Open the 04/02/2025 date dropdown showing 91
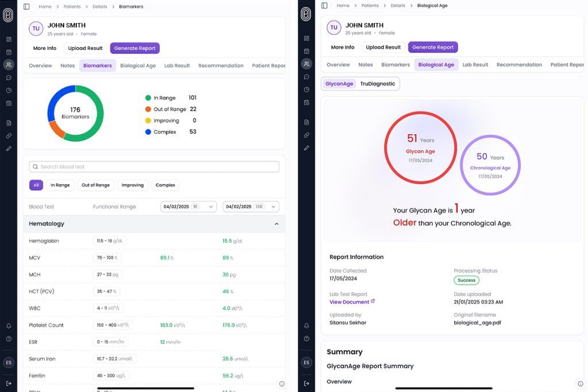Screen dimensions: 588x392 click(x=188, y=207)
